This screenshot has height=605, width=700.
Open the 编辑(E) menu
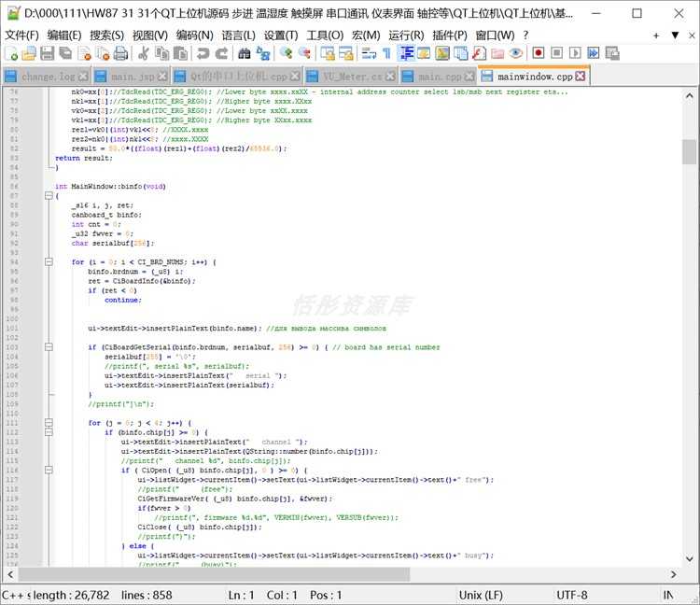(64, 35)
